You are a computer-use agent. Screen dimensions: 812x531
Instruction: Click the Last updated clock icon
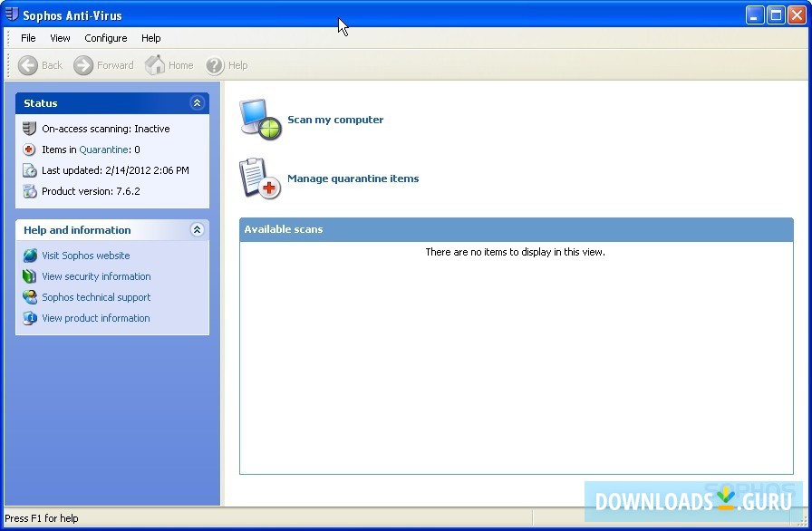30,170
